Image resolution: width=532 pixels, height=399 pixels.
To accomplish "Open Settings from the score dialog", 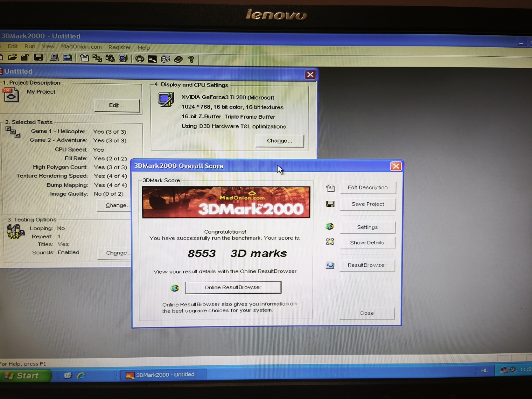I will coord(367,227).
